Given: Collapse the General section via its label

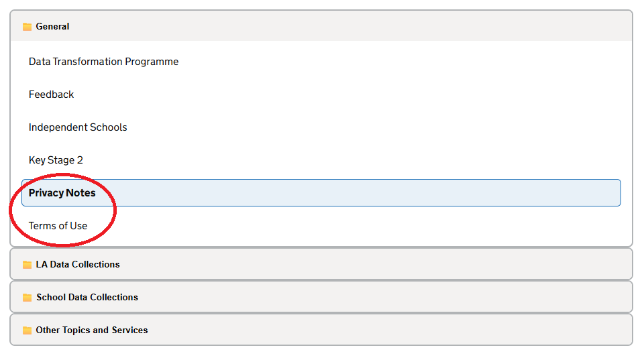Looking at the screenshot, I should tap(52, 26).
